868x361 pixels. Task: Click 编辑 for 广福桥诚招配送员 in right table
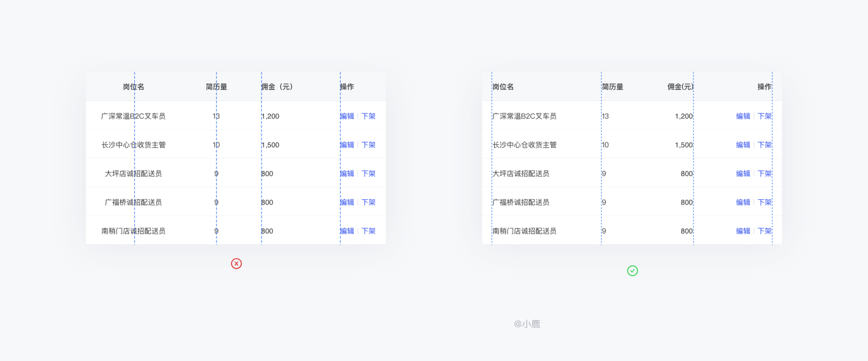click(x=743, y=202)
